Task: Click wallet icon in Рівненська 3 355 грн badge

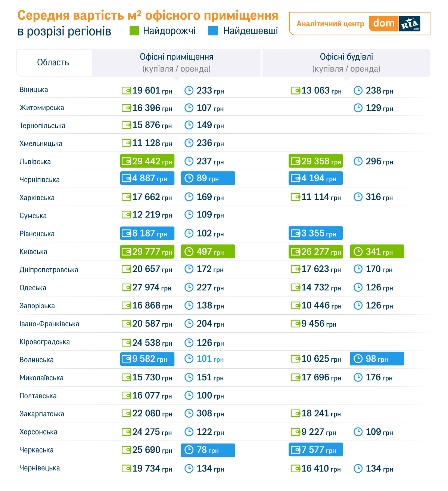Action: [x=295, y=234]
